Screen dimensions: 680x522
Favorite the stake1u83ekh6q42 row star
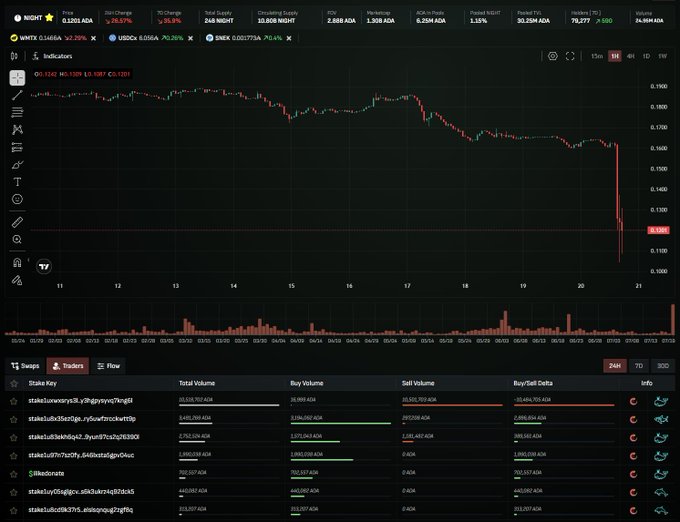(x=14, y=437)
